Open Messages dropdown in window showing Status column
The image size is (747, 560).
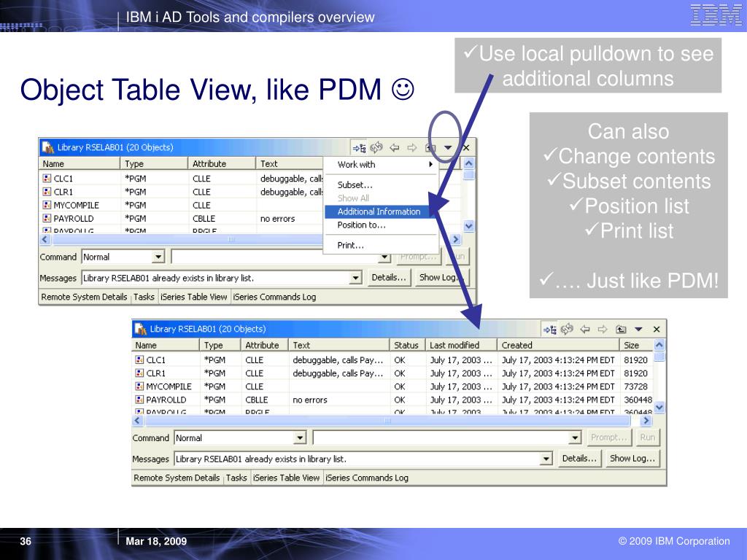[546, 459]
